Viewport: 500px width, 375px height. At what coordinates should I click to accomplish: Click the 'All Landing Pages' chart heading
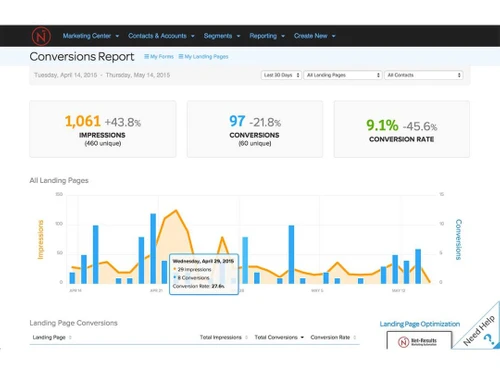[x=59, y=181]
